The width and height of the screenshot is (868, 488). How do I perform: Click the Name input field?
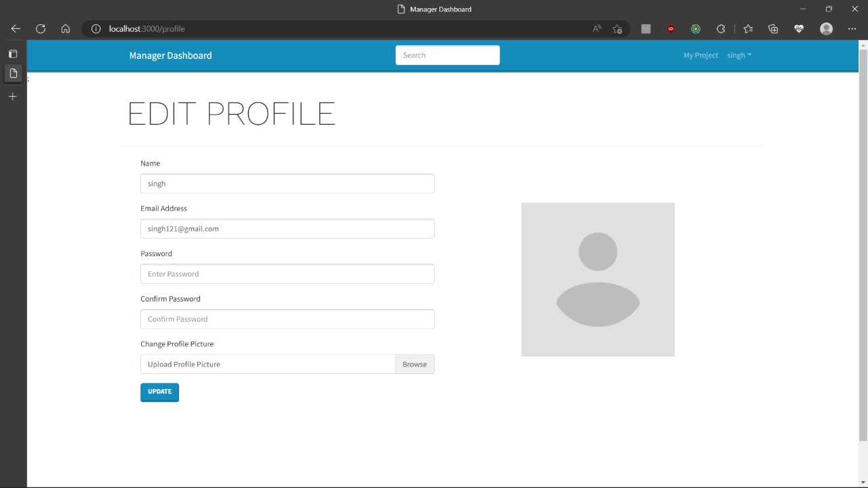click(x=288, y=184)
